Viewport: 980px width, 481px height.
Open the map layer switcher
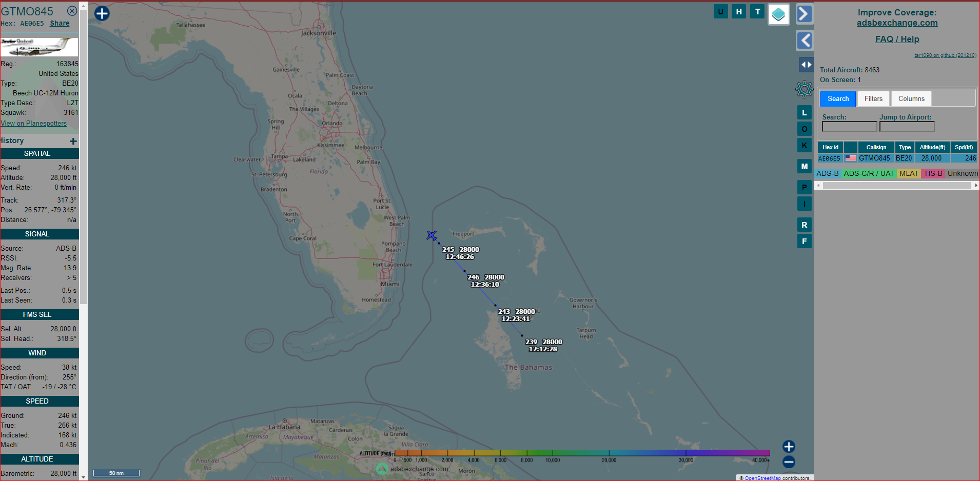click(x=778, y=14)
